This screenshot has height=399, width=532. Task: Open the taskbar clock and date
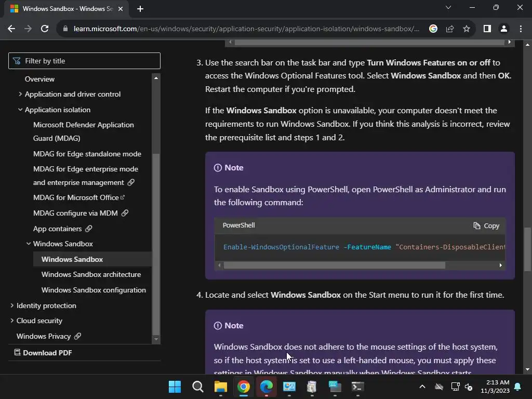tap(495, 387)
